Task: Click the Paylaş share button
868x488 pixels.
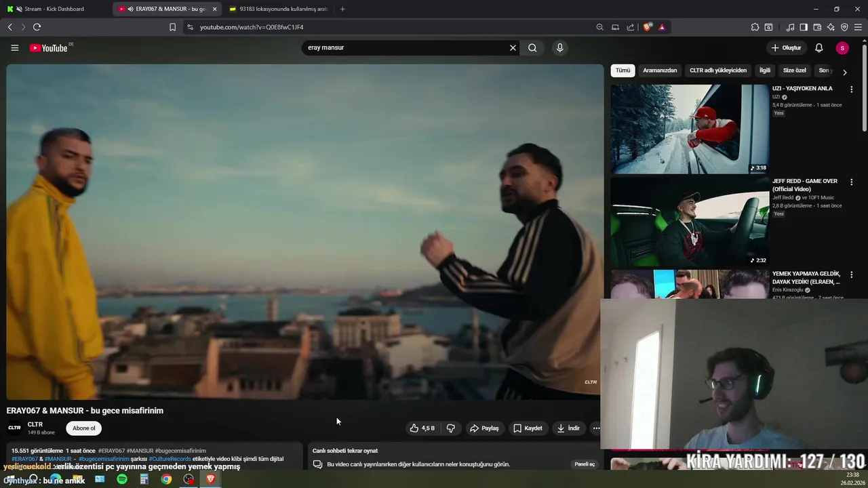Action: coord(484,428)
